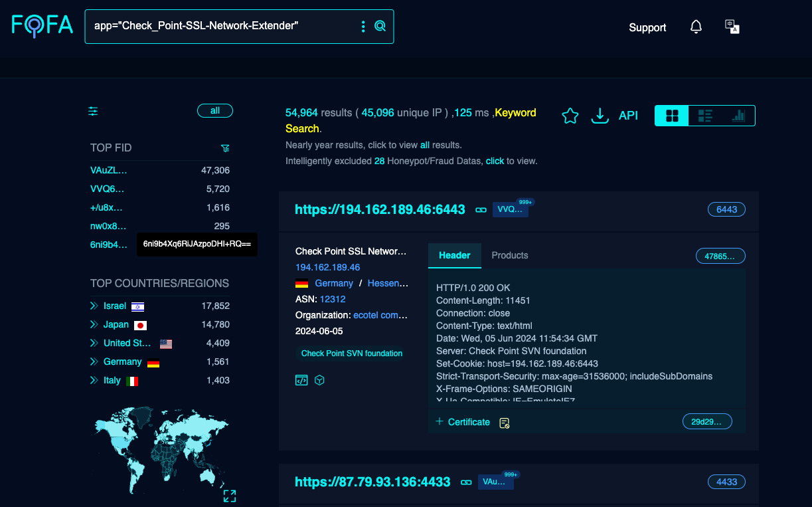
Task: Click the VVQ... FID tag on first result
Action: coord(510,210)
